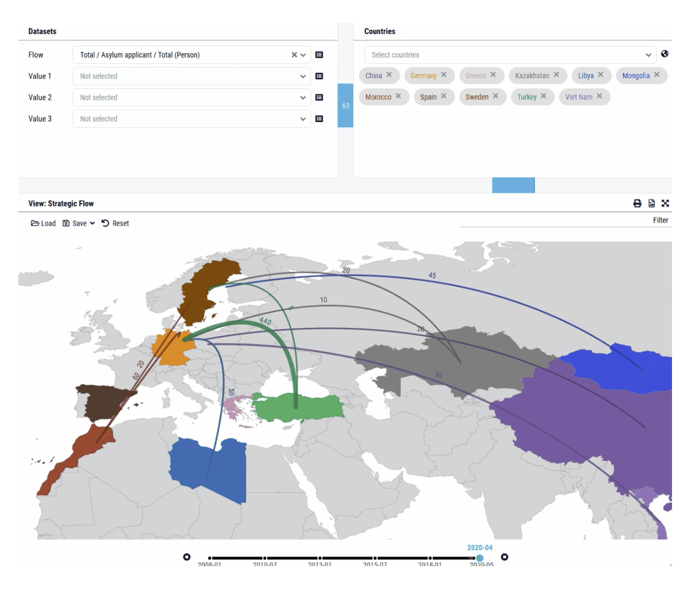This screenshot has height=589, width=700.
Task: Remove the China country tag
Action: (389, 75)
